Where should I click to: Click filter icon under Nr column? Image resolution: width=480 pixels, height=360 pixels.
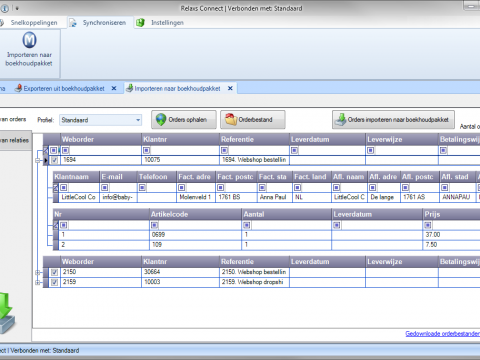64,225
